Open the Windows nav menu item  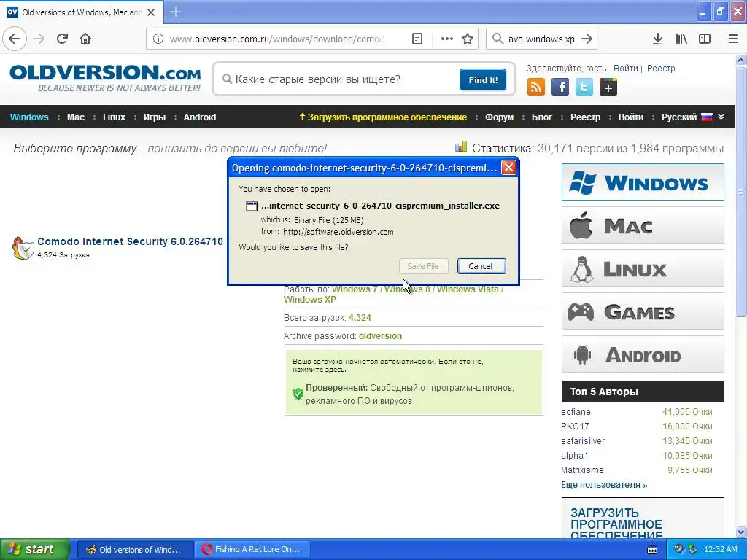coord(29,117)
